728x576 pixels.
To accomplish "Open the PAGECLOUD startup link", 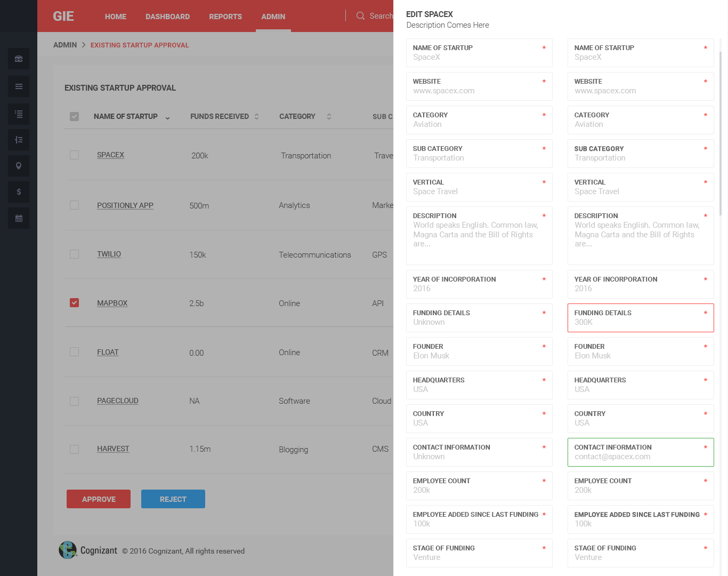I will pyautogui.click(x=118, y=401).
